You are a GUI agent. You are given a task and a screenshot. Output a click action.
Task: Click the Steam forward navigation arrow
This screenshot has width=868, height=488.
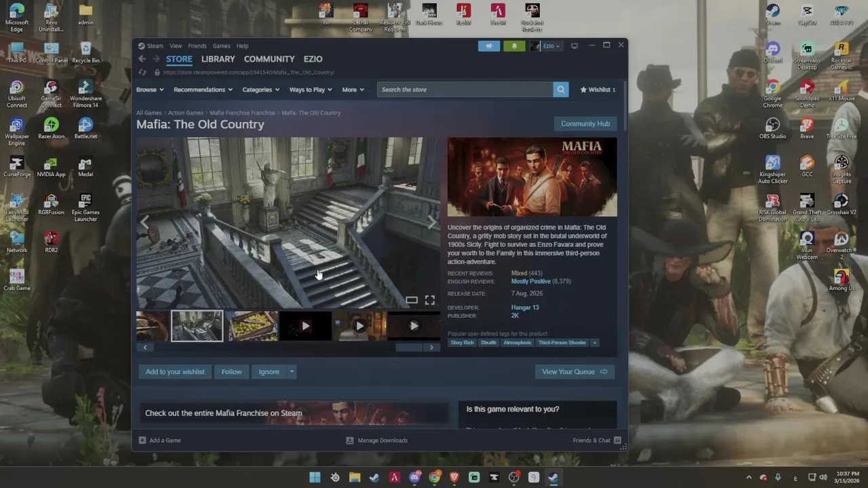click(x=155, y=59)
